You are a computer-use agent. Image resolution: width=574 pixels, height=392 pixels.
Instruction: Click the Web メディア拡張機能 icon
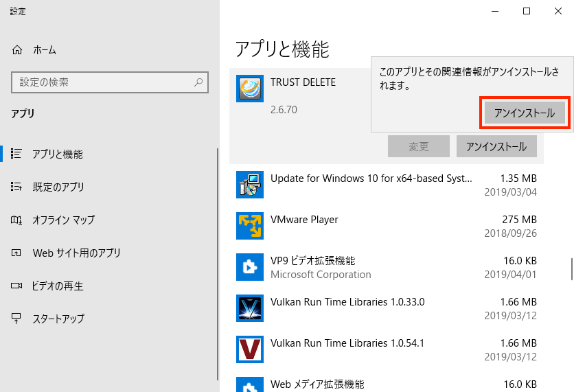(249, 384)
